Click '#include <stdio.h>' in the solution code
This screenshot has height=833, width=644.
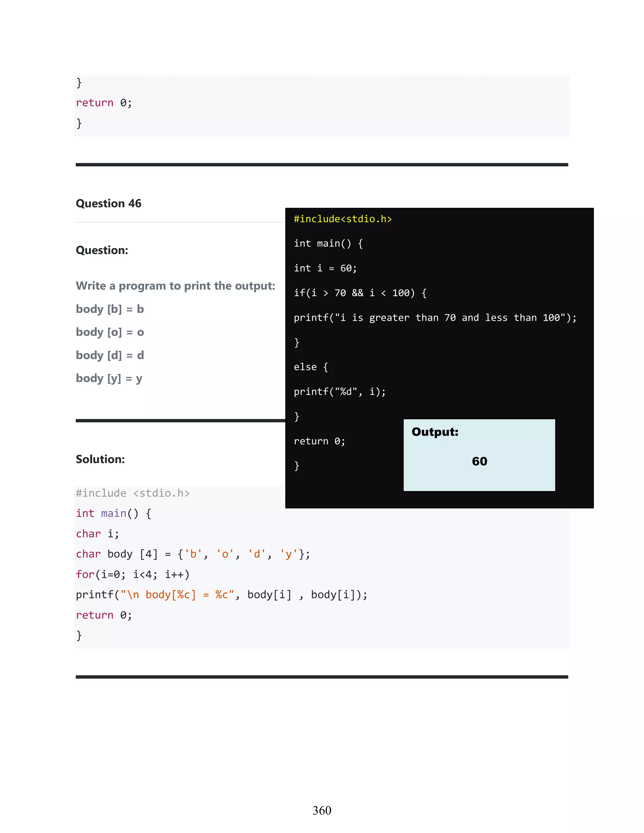(x=132, y=493)
